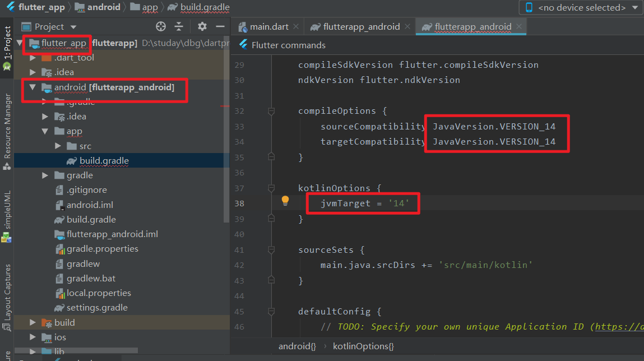The height and width of the screenshot is (361, 644).
Task: Collapse the flutter_app root node
Action: point(19,43)
